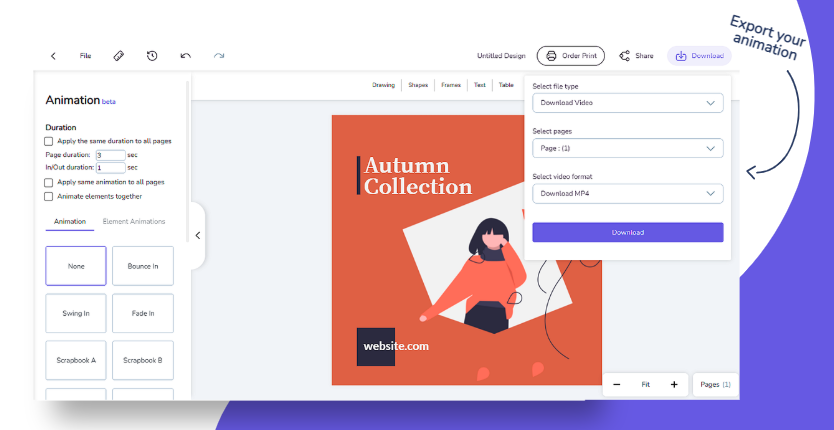
Task: Click the Share network icon
Action: coord(624,56)
